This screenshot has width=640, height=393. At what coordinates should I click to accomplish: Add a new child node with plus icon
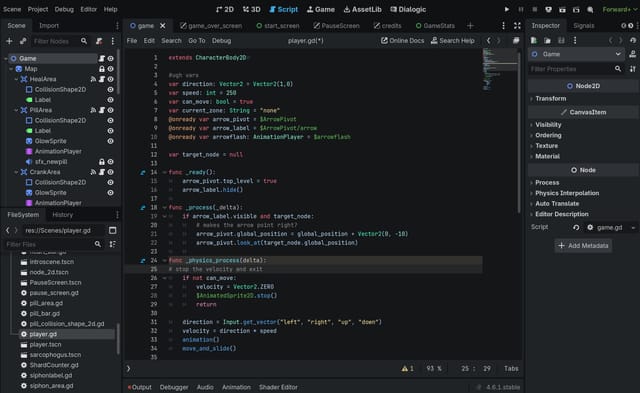coord(9,41)
